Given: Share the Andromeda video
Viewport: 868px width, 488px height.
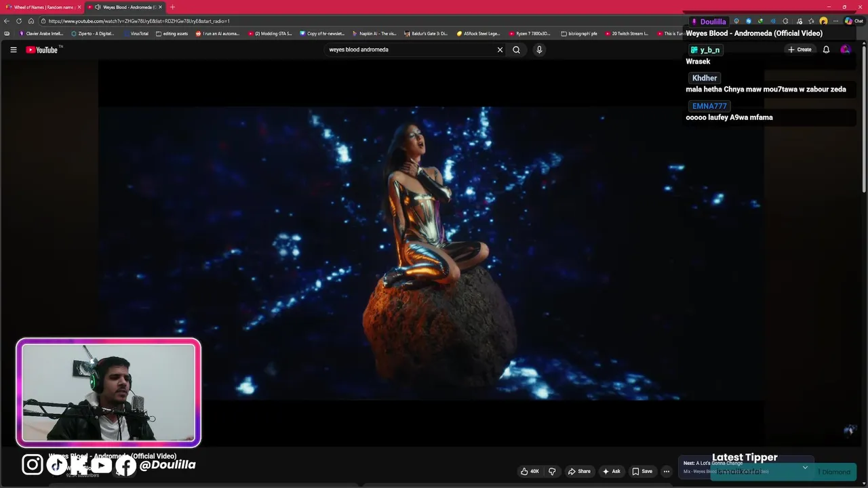Looking at the screenshot, I should coord(579,471).
